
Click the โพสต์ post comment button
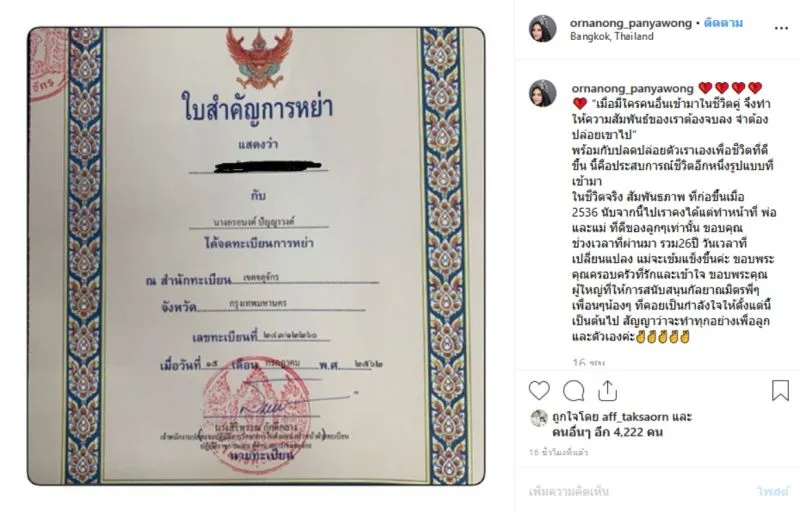click(x=773, y=492)
